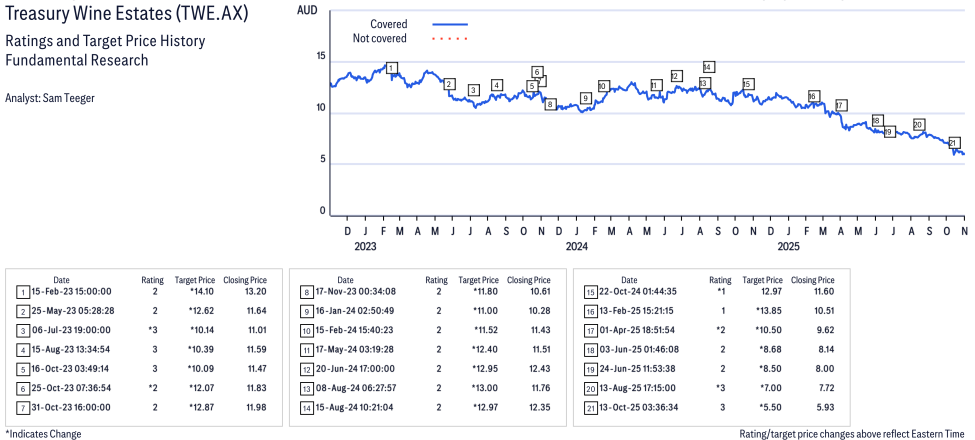Click marker 9 on the price line
Screen dimensions: 975x440
pyautogui.click(x=585, y=98)
